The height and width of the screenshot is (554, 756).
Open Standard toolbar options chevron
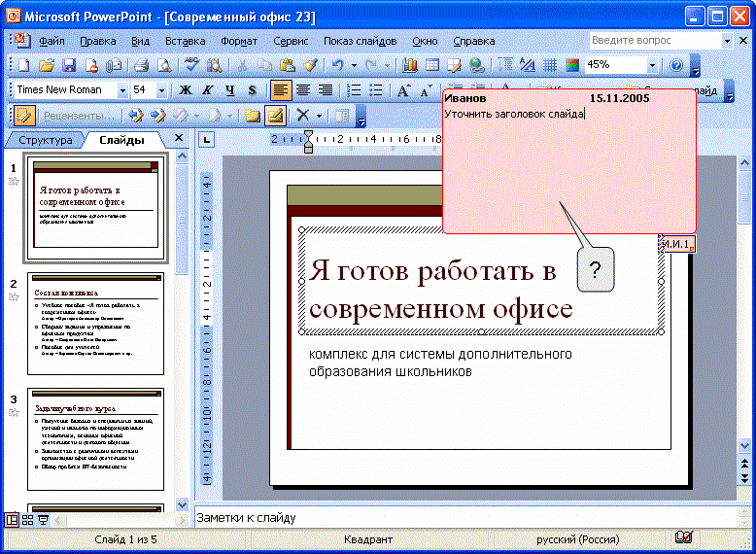pyautogui.click(x=695, y=66)
